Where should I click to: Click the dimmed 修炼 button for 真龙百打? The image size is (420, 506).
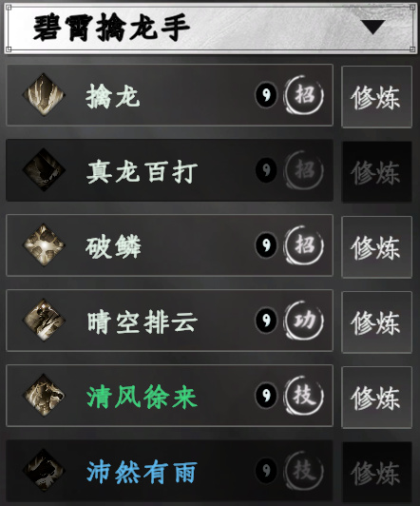(x=376, y=172)
